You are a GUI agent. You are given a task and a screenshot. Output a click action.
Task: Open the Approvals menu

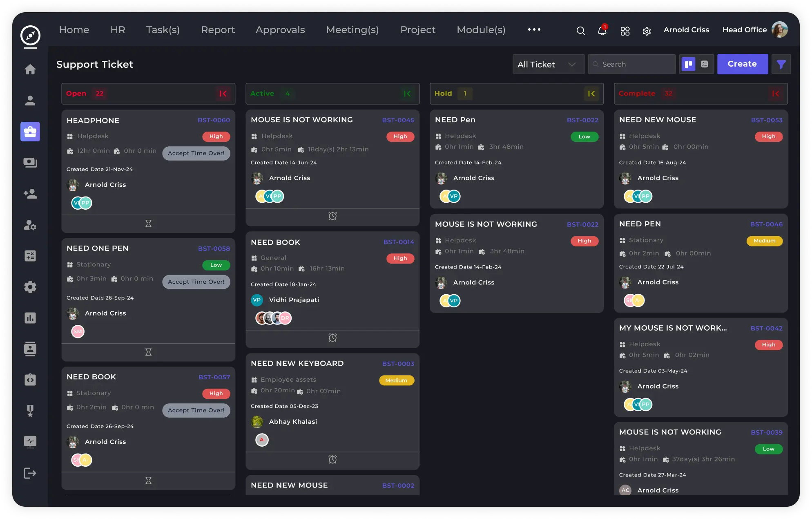[280, 30]
